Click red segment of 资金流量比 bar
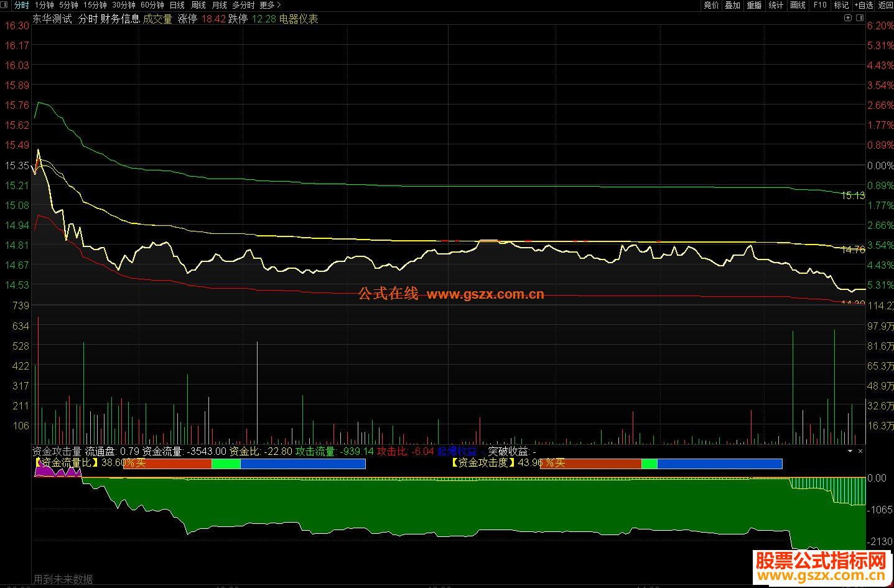894x588 pixels. [168, 464]
